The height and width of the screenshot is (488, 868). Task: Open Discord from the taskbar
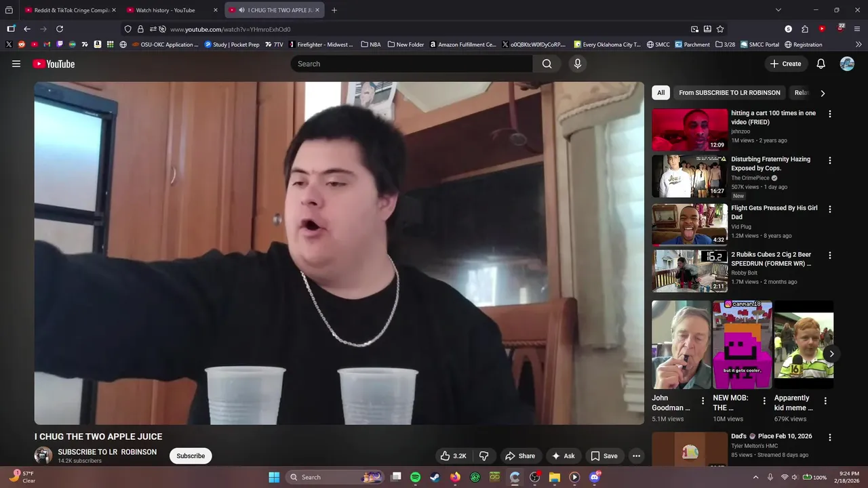[595, 477]
